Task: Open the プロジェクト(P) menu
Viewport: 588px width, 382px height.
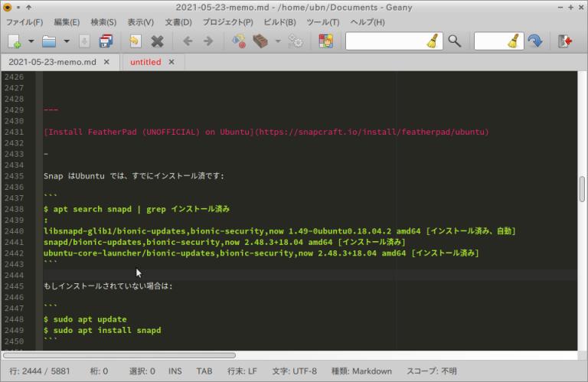Action: click(228, 22)
